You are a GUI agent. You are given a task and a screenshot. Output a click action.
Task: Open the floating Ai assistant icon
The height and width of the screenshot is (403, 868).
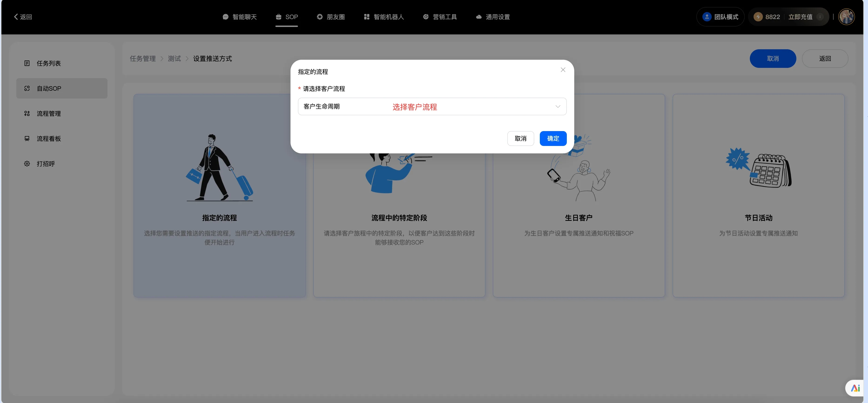click(855, 388)
